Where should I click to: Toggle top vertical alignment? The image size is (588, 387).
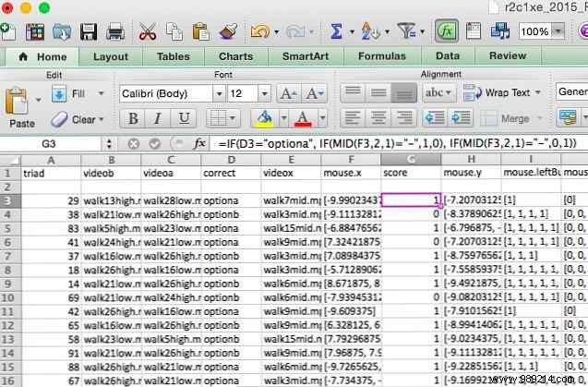353,92
